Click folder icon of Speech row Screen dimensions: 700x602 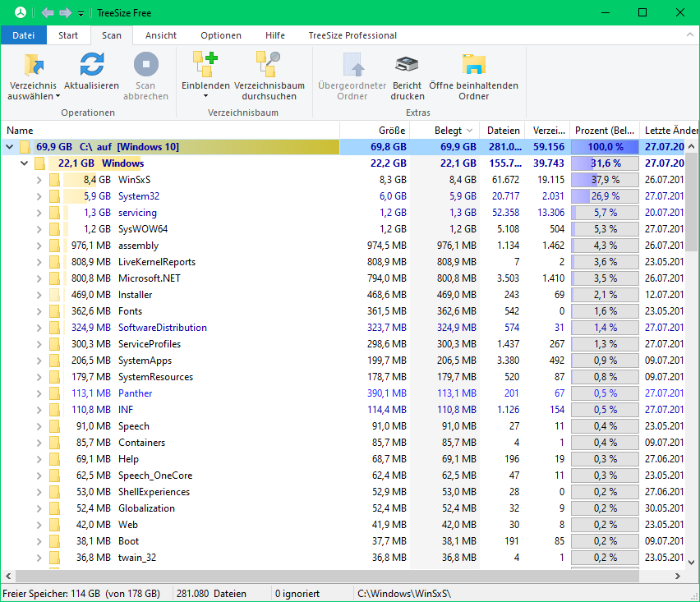pos(54,426)
